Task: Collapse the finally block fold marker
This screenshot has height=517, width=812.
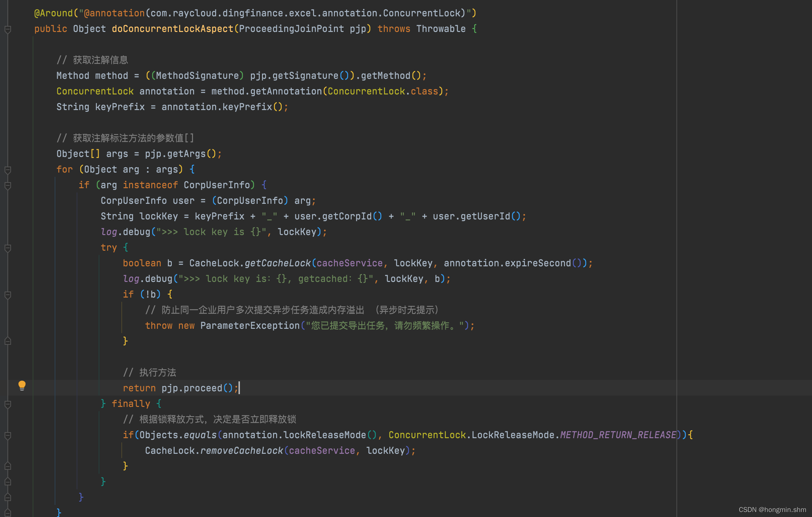Action: pos(7,404)
